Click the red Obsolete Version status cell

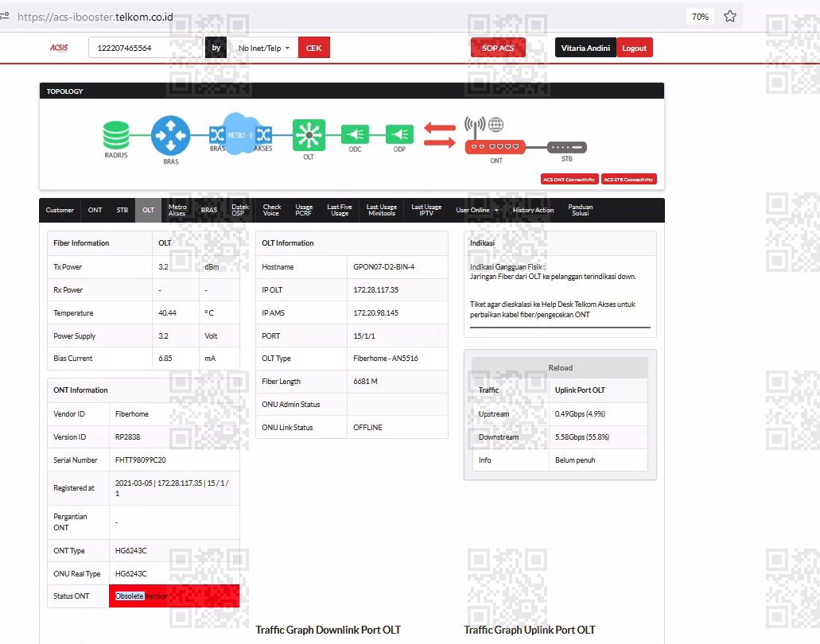click(174, 596)
